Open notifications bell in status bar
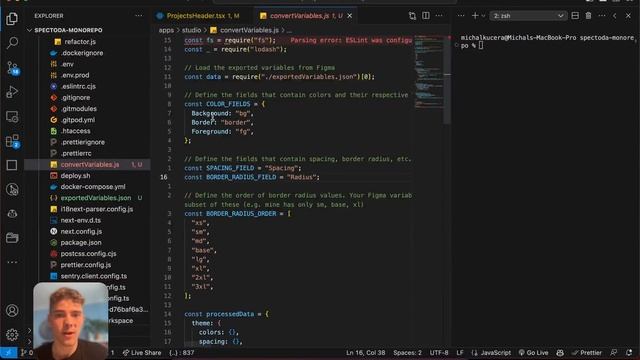 click(x=629, y=353)
